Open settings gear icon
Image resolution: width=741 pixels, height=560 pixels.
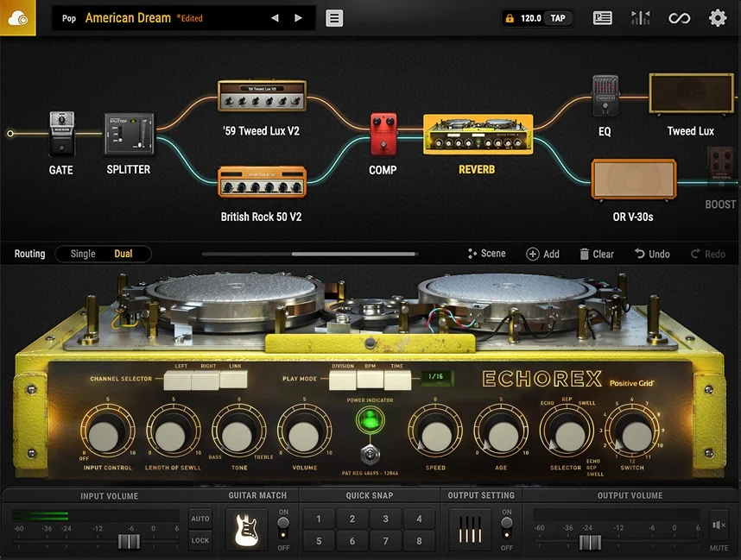(x=718, y=18)
